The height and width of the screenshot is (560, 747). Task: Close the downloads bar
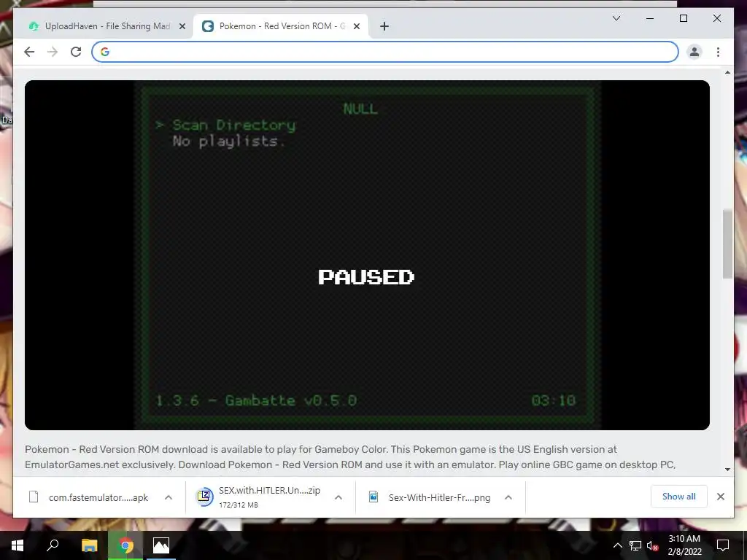(x=720, y=497)
